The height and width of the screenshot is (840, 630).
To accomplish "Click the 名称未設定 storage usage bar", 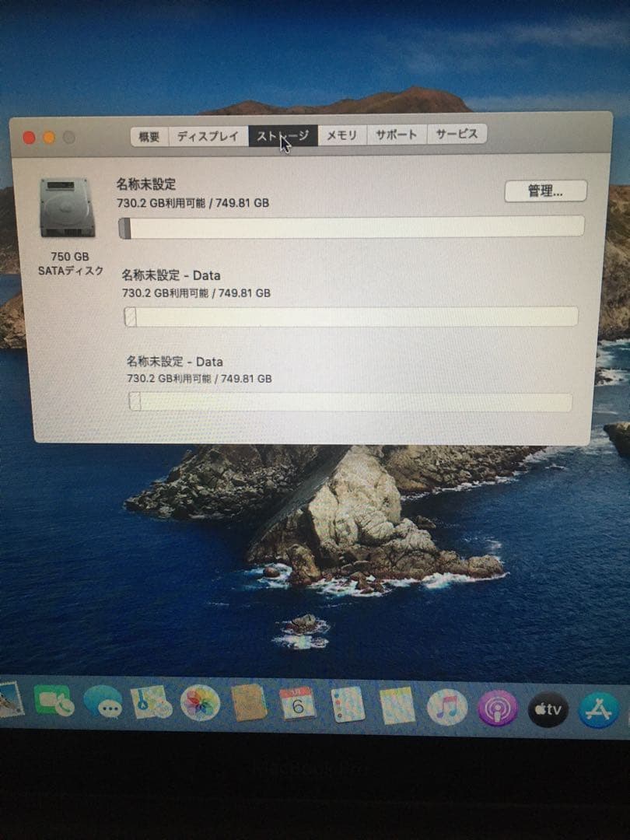I will click(x=350, y=224).
